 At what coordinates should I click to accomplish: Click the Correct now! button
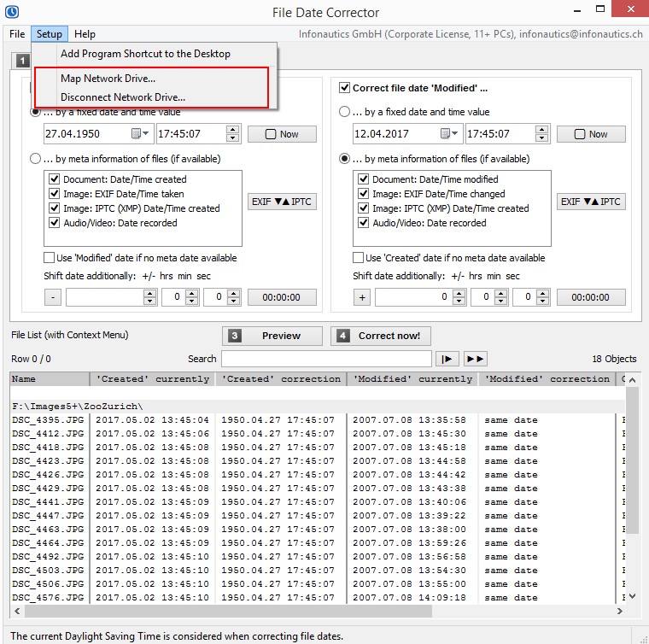tap(381, 336)
